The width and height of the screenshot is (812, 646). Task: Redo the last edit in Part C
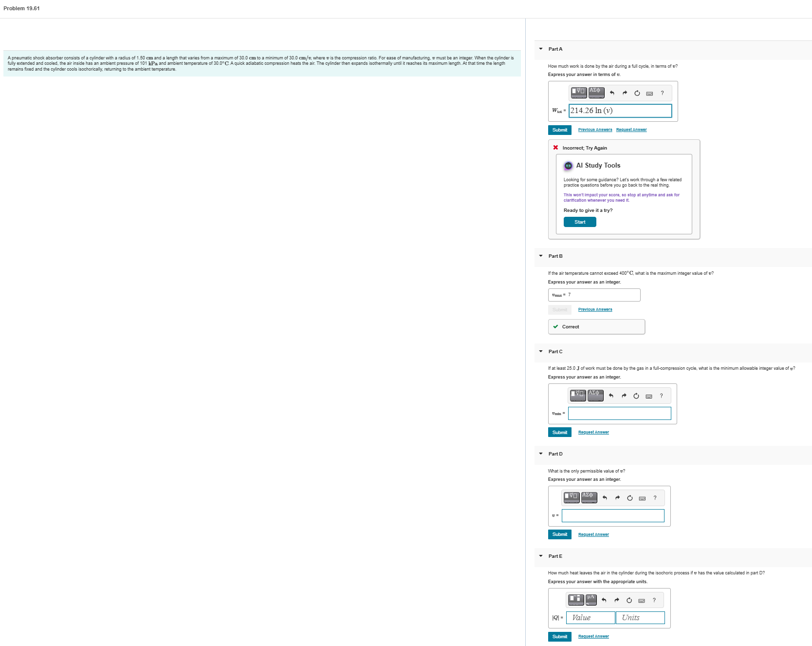pyautogui.click(x=624, y=396)
